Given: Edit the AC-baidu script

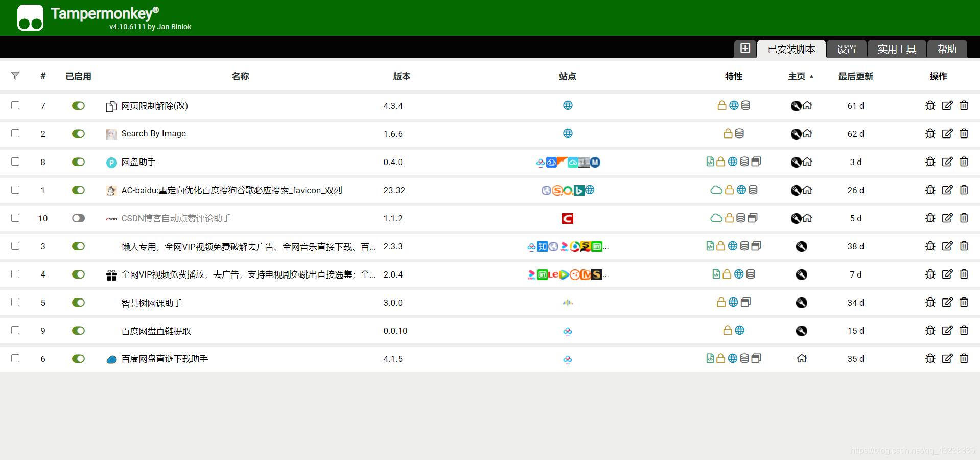Looking at the screenshot, I should click(x=947, y=190).
